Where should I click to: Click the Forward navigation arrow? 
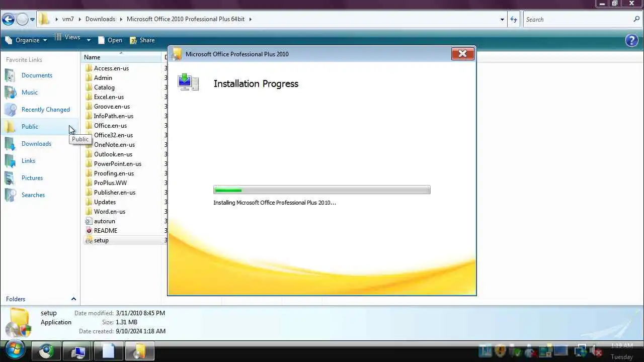pos(22,20)
